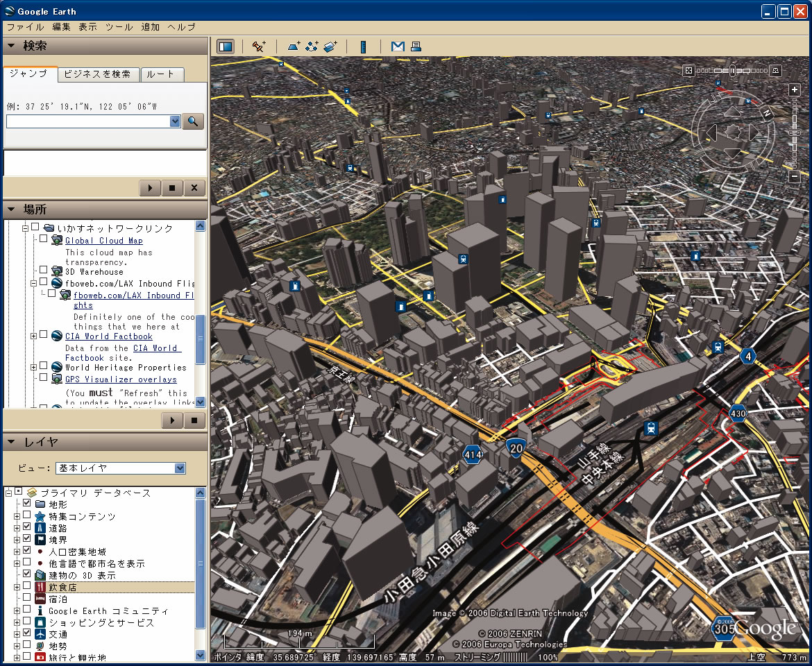The height and width of the screenshot is (666, 812).
Task: Add a path using the toolbar icon
Action: 312,46
